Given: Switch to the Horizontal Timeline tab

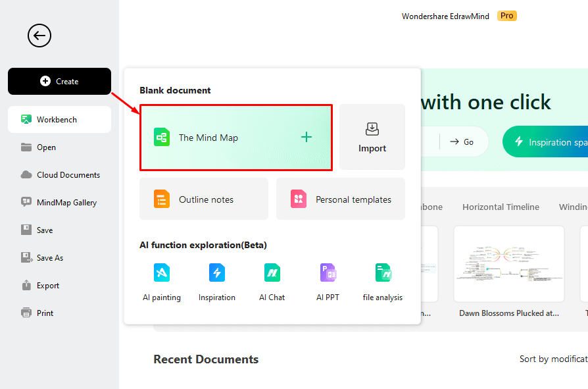Looking at the screenshot, I should [501, 207].
